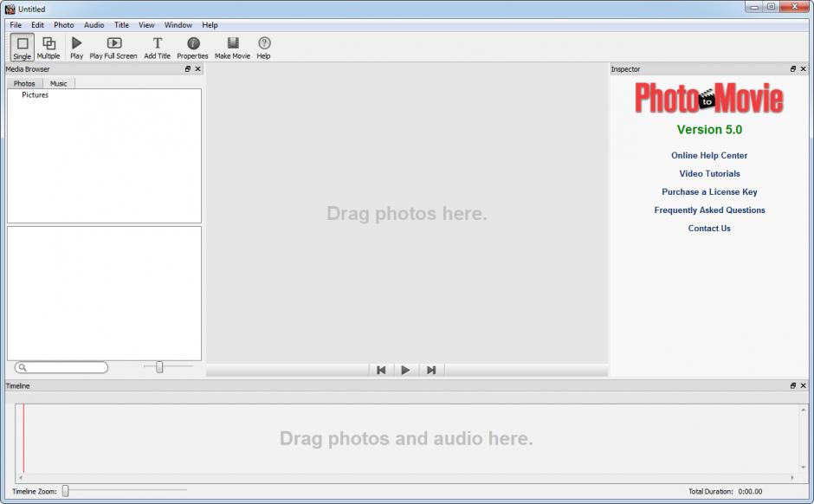Open the Video Tutorials link
Image resolution: width=814 pixels, height=504 pixels.
coord(710,173)
